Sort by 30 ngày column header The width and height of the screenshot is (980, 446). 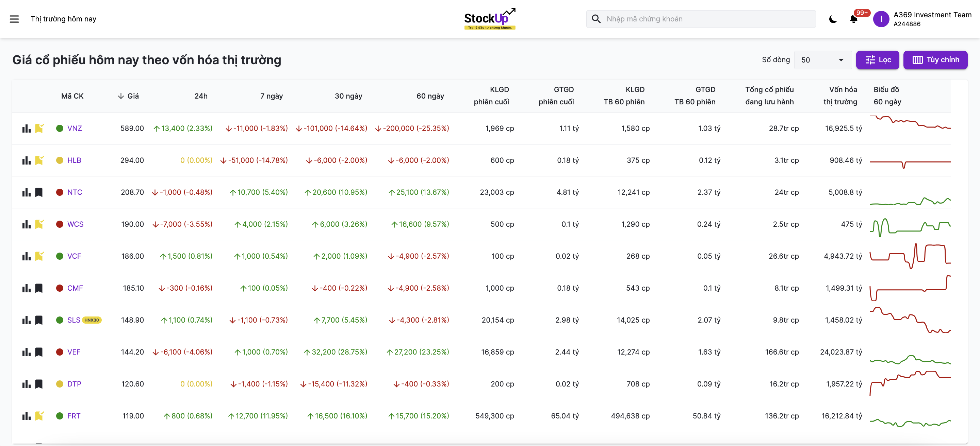point(348,96)
